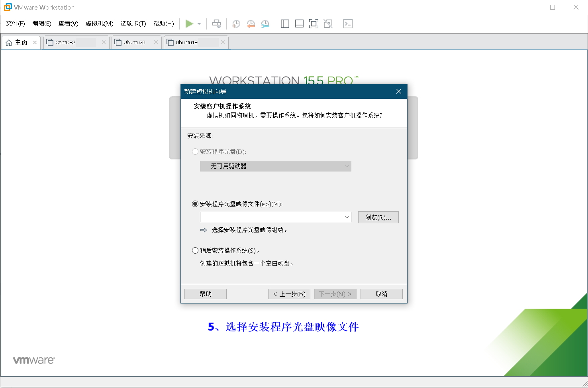This screenshot has height=388, width=588.
Task: Open the 帮助(H) menu
Action: point(164,24)
